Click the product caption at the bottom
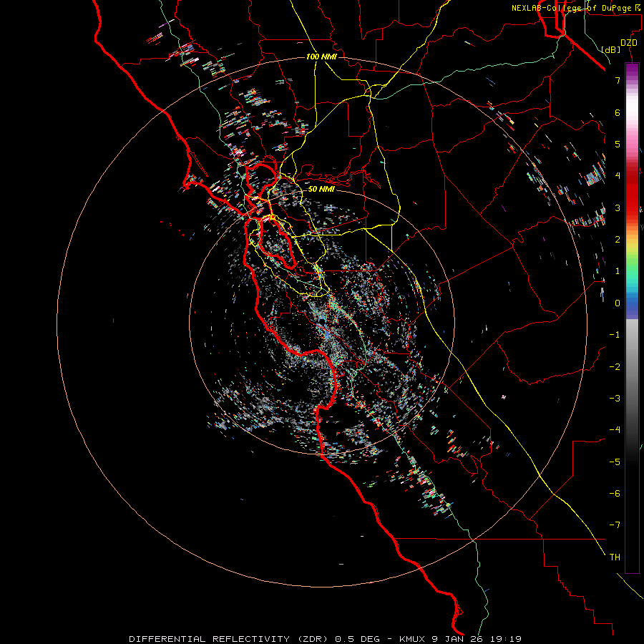 pos(325,639)
